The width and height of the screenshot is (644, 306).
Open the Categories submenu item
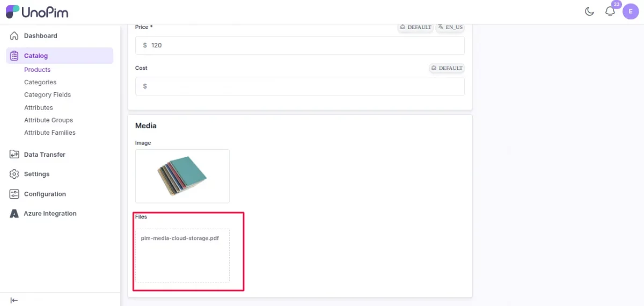click(40, 82)
